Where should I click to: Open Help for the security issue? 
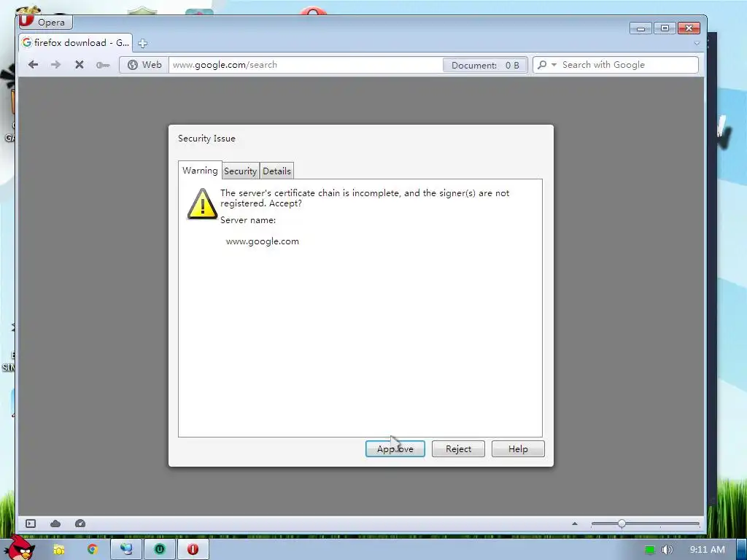(x=518, y=448)
